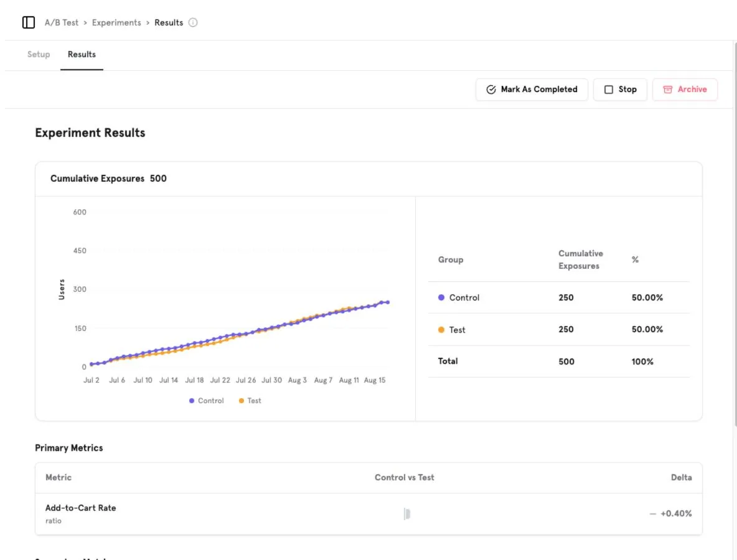Viewport: 737px width, 560px height.
Task: Click the Total row label
Action: point(448,362)
